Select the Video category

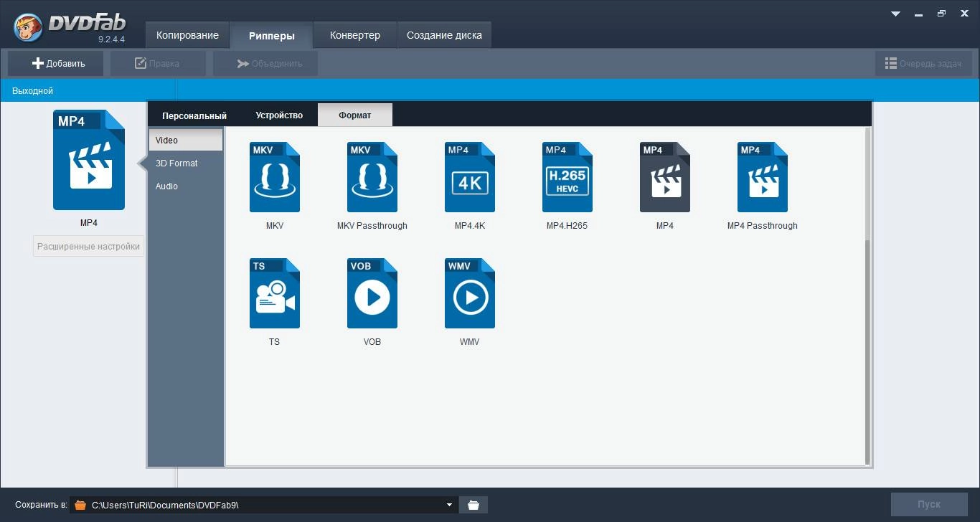click(186, 141)
